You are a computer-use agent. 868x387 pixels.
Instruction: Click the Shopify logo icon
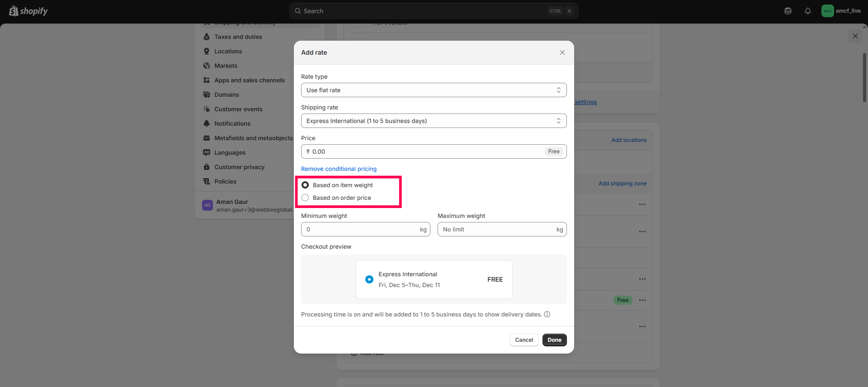(x=14, y=11)
